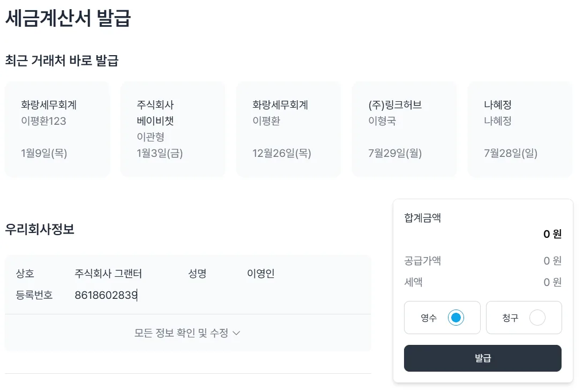Choose the 주식회사 베이비챗 client card
This screenshot has height=392, width=583.
click(173, 129)
